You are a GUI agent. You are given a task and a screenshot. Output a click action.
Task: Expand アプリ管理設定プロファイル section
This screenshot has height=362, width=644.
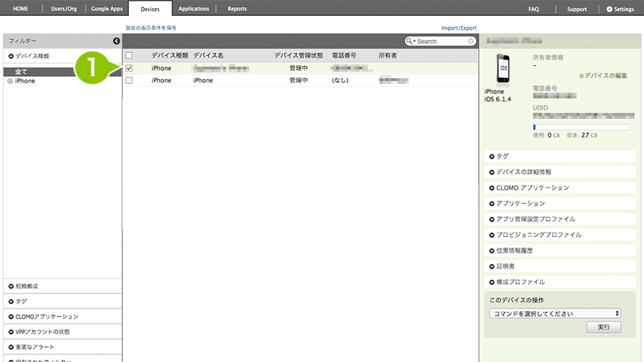click(x=560, y=219)
